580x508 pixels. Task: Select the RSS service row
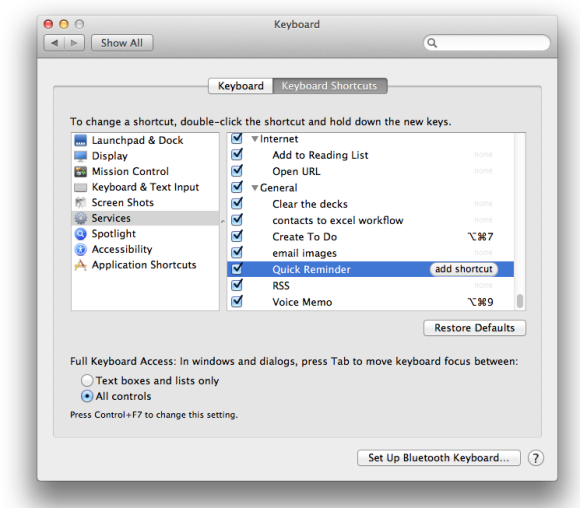click(370, 285)
